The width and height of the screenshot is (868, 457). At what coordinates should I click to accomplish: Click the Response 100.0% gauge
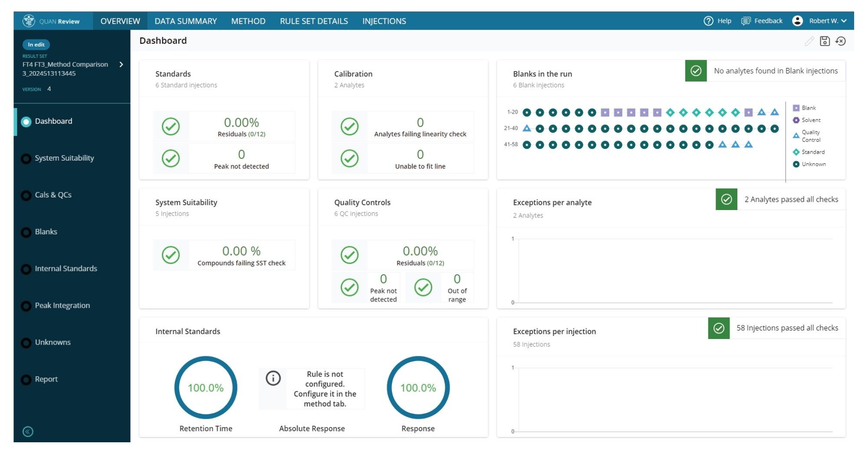point(418,388)
